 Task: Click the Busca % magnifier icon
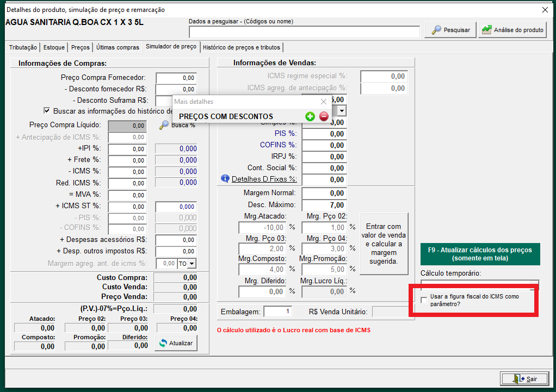coord(164,126)
